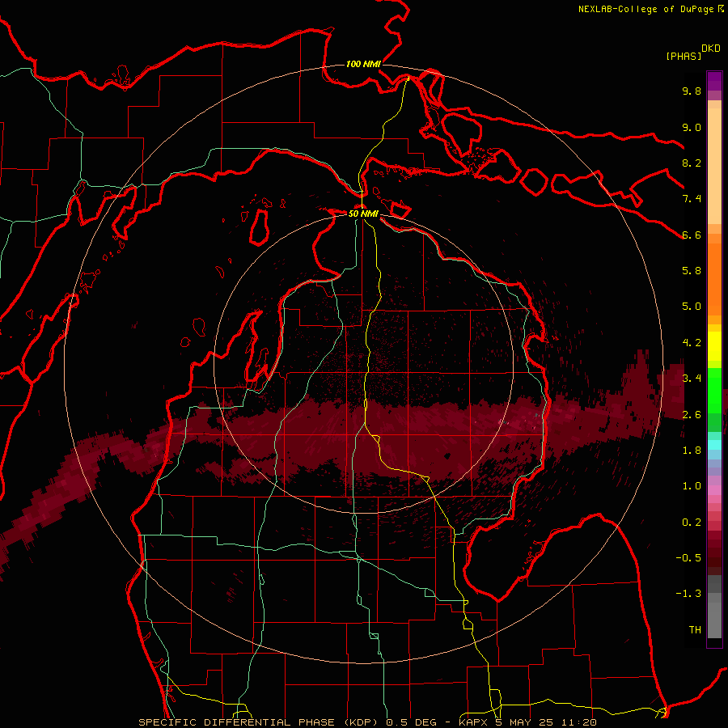Image resolution: width=728 pixels, height=728 pixels.
Task: Click the 50 NMI range ring label
Action: [363, 214]
